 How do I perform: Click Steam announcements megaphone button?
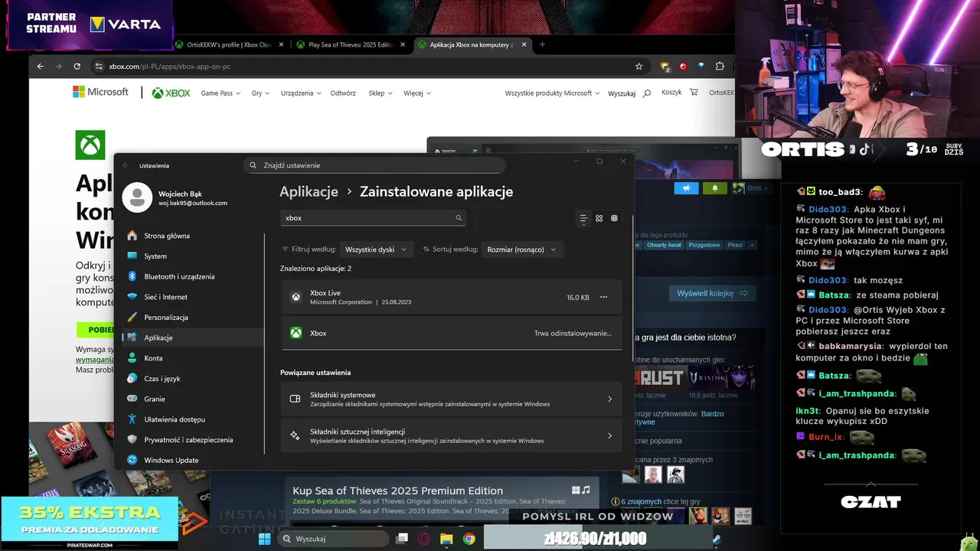click(687, 188)
